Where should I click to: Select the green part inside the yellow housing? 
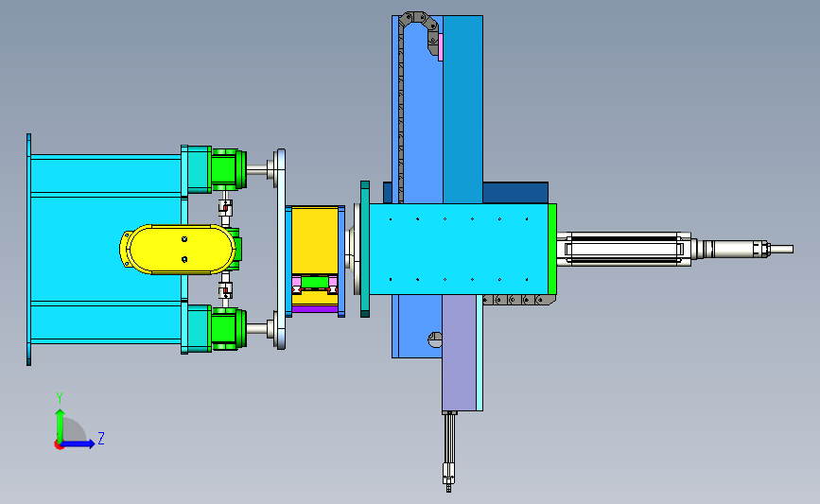314,283
